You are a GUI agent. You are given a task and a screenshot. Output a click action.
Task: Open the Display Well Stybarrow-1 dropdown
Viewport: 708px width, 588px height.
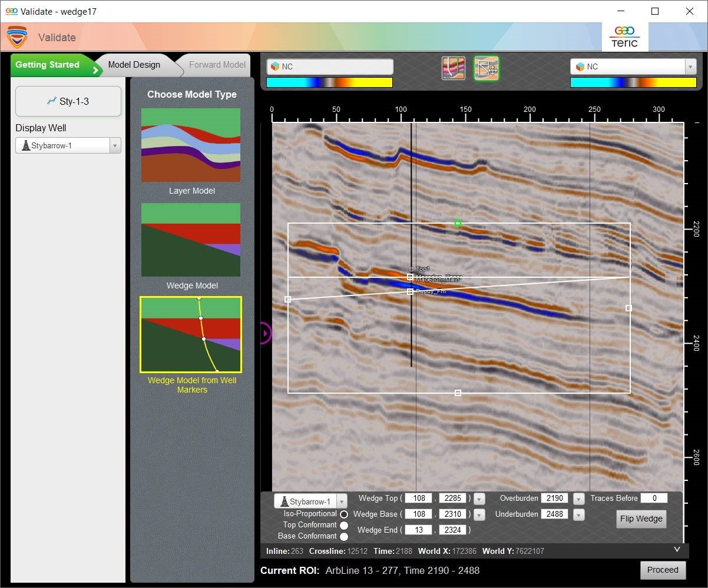(115, 145)
